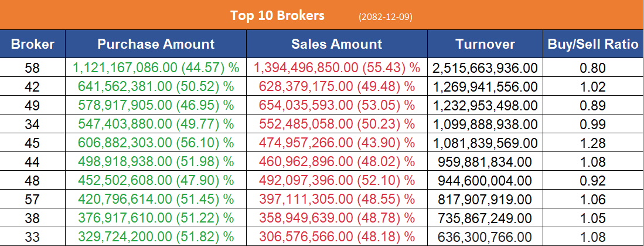The height and width of the screenshot is (246, 644).
Task: Select turnover value 1,081,839,569.00
Action: tap(485, 144)
